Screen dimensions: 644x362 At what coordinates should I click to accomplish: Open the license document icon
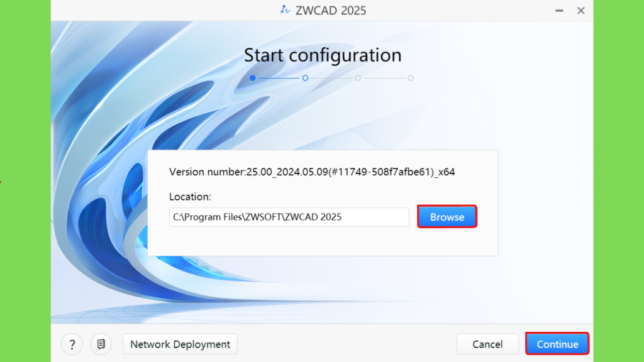pos(101,344)
